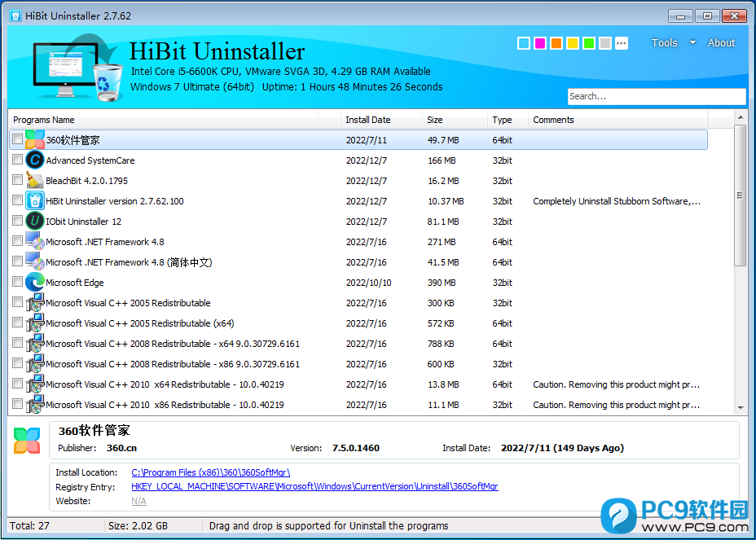The height and width of the screenshot is (540, 756).
Task: Click the Visual C++ 2005 Redistributable icon
Action: click(35, 303)
